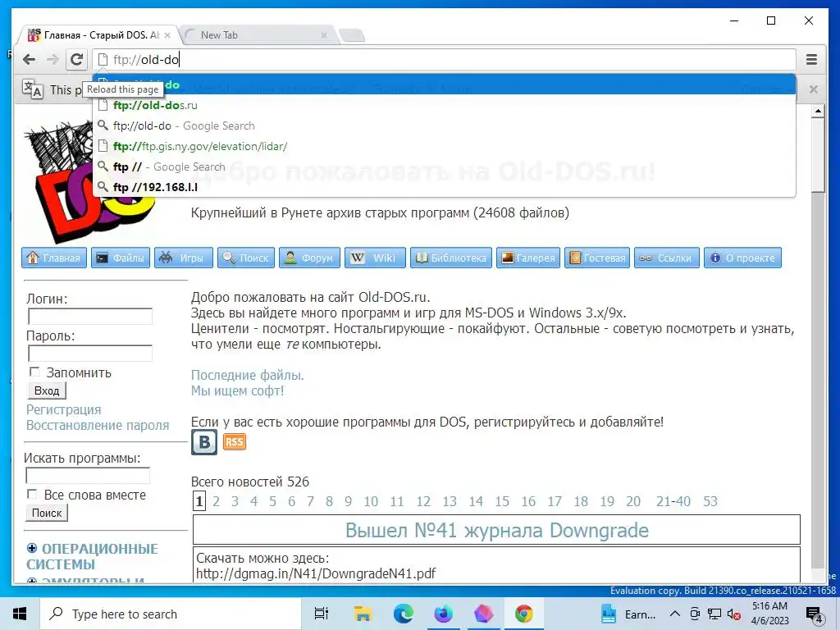Launch Microsoft Edge from the taskbar
The height and width of the screenshot is (630, 840).
coord(404,614)
